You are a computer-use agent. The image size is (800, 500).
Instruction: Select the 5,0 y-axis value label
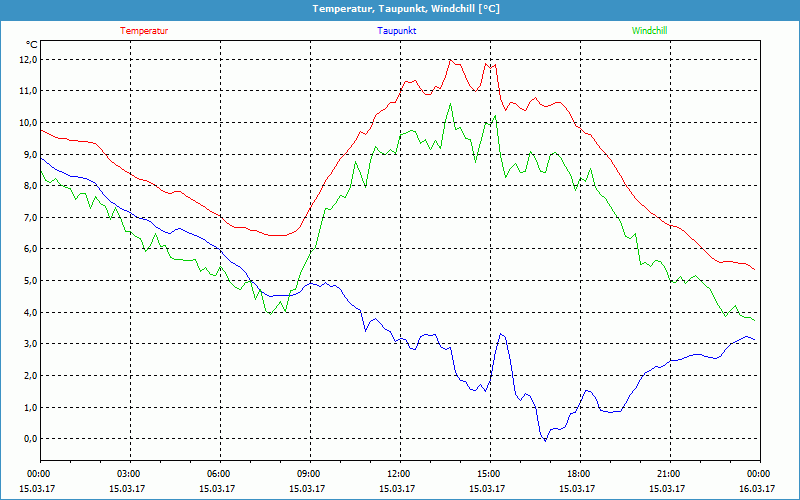(27, 280)
